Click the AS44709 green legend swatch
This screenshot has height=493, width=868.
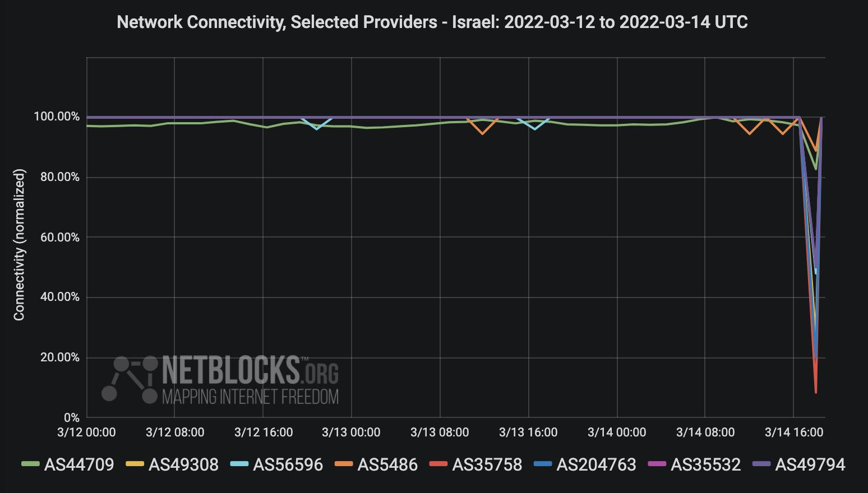[30, 464]
